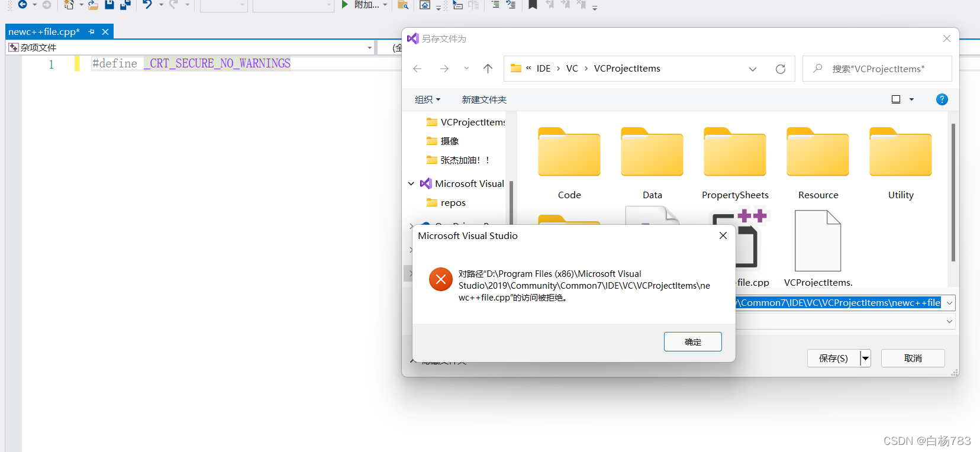Screen dimensions: 980x452
Task: Open the blue help icon
Action: point(942,99)
